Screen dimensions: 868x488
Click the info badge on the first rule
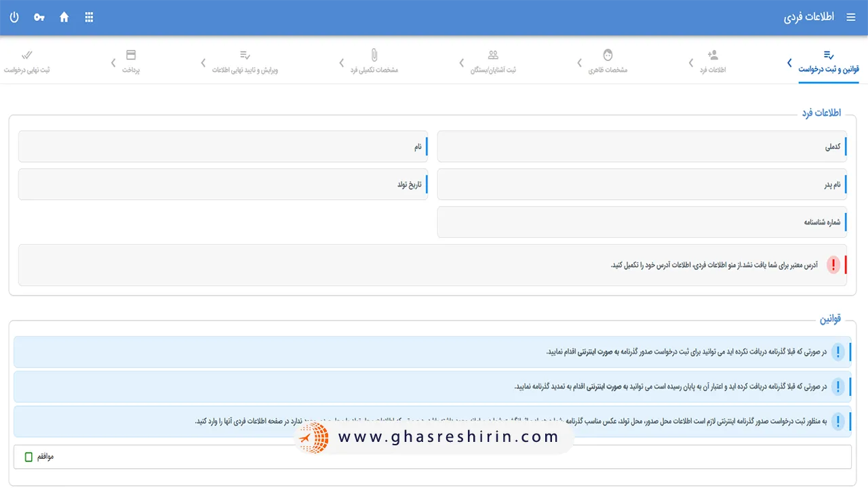click(837, 352)
